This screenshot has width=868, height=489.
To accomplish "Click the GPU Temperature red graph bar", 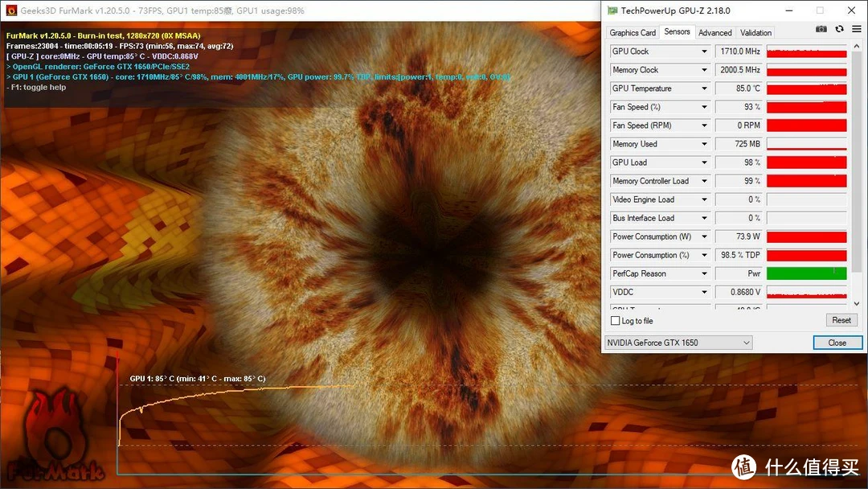I will (x=807, y=88).
